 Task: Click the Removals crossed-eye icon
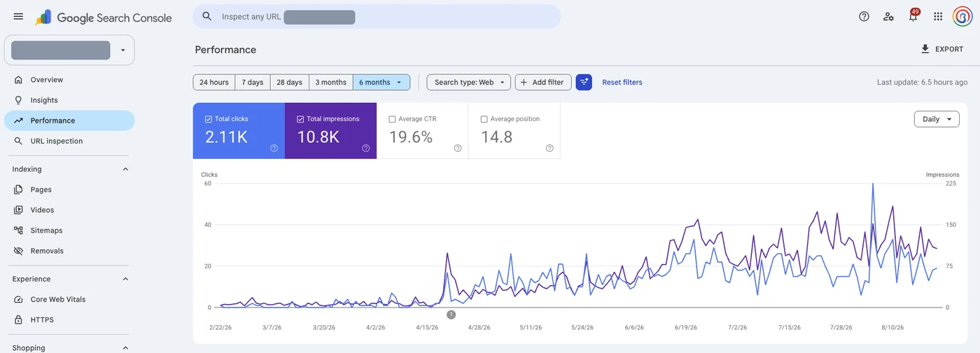(x=18, y=251)
